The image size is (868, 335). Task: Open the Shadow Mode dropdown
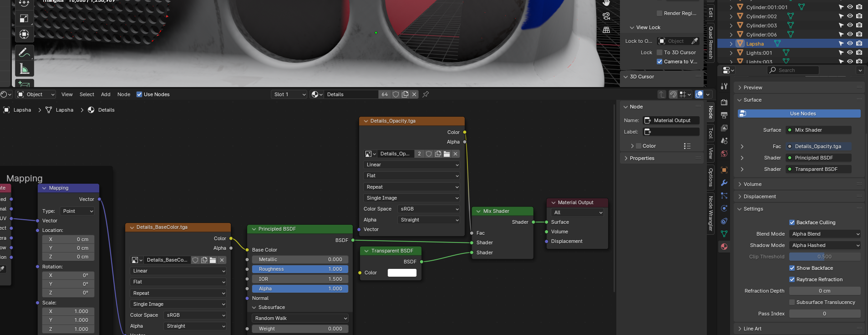coord(825,245)
